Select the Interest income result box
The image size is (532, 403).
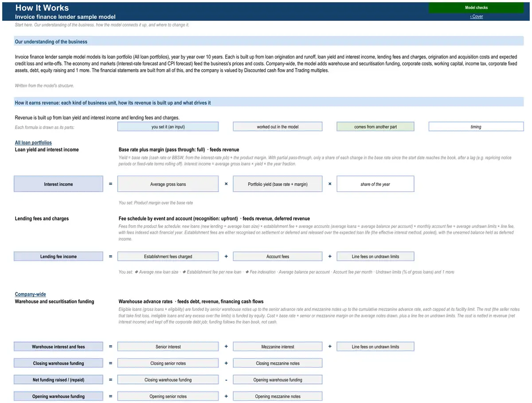click(59, 184)
